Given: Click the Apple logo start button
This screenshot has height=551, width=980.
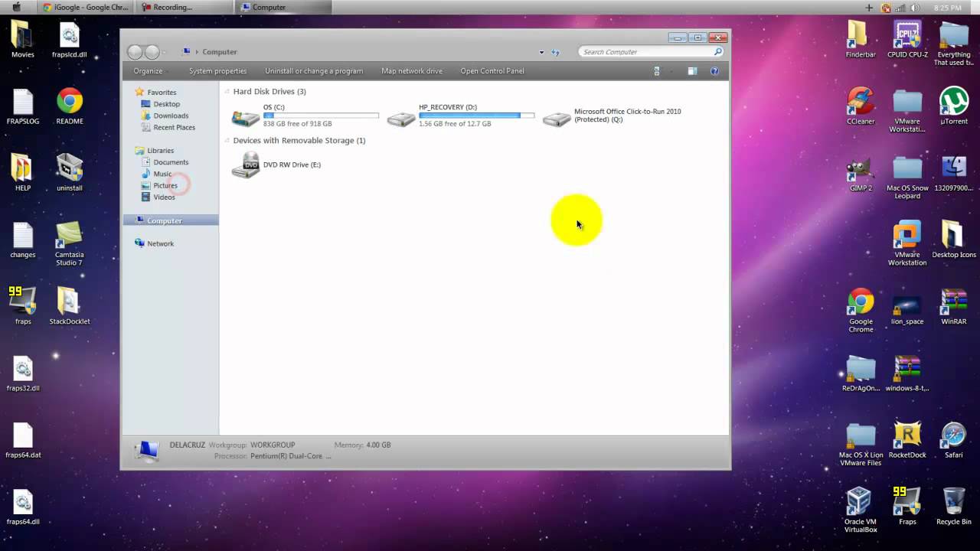Looking at the screenshot, I should (x=17, y=7).
